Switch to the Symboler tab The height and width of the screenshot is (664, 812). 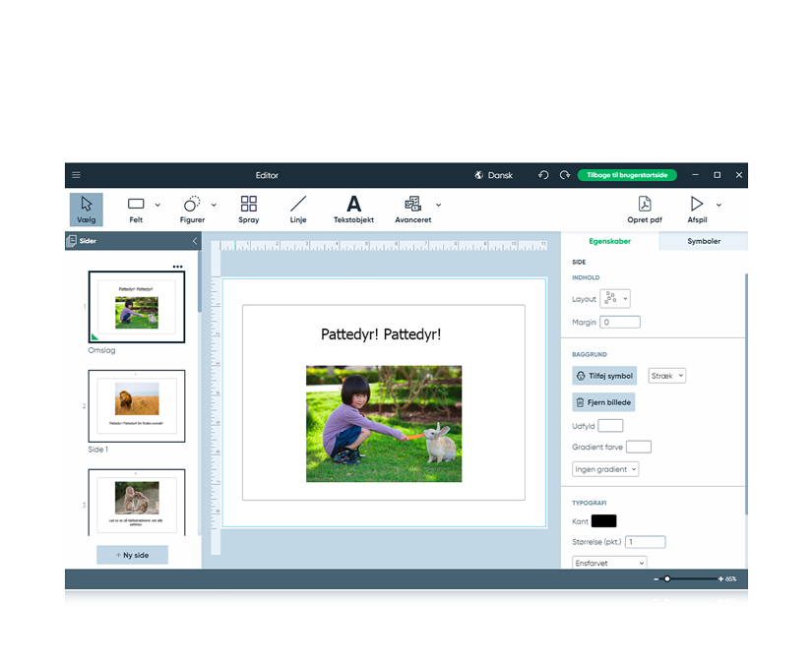pyautogui.click(x=703, y=241)
